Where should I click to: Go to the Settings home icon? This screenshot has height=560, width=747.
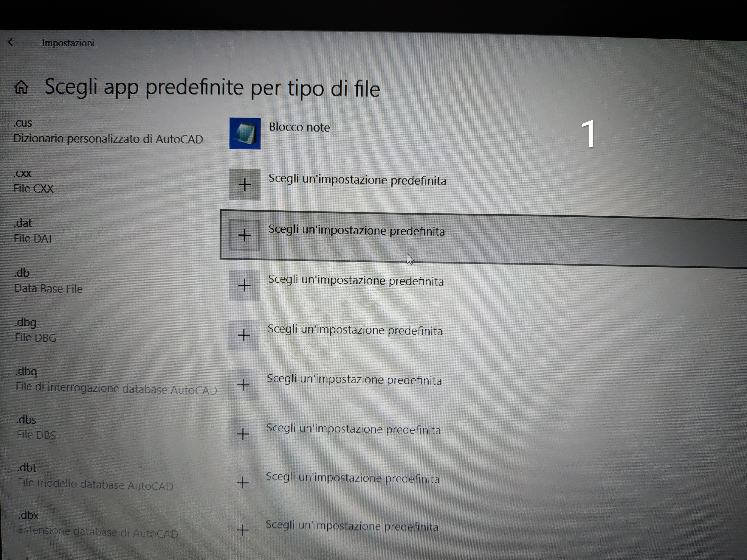[21, 87]
